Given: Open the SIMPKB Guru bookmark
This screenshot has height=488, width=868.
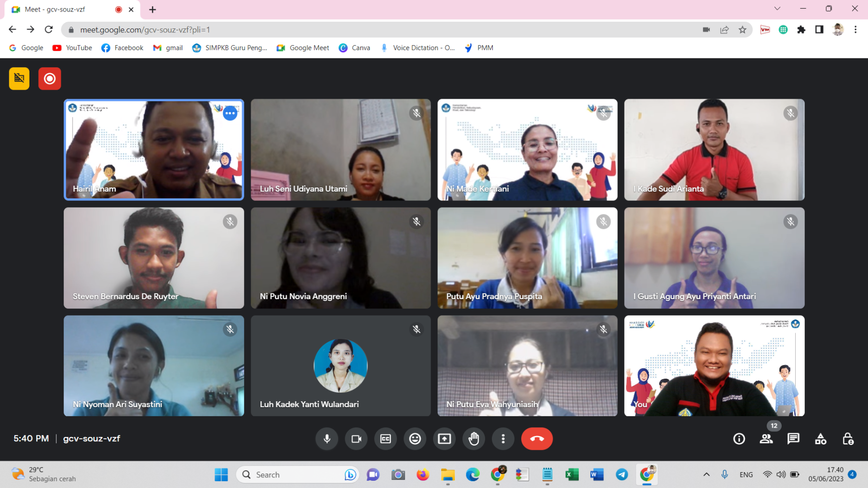Looking at the screenshot, I should (x=230, y=48).
